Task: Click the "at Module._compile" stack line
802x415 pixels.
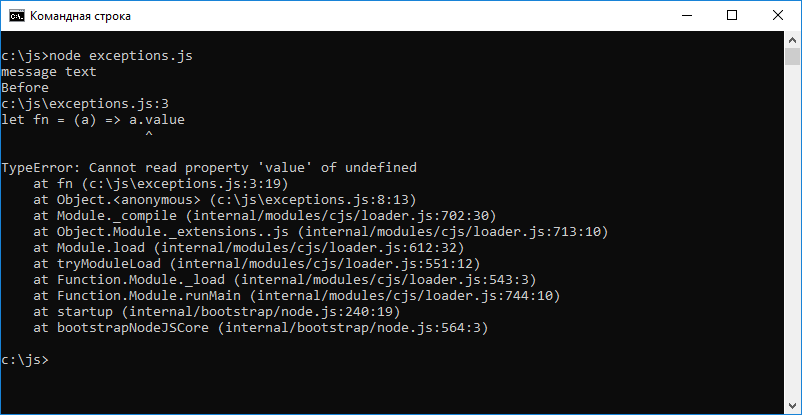Action: [264, 216]
